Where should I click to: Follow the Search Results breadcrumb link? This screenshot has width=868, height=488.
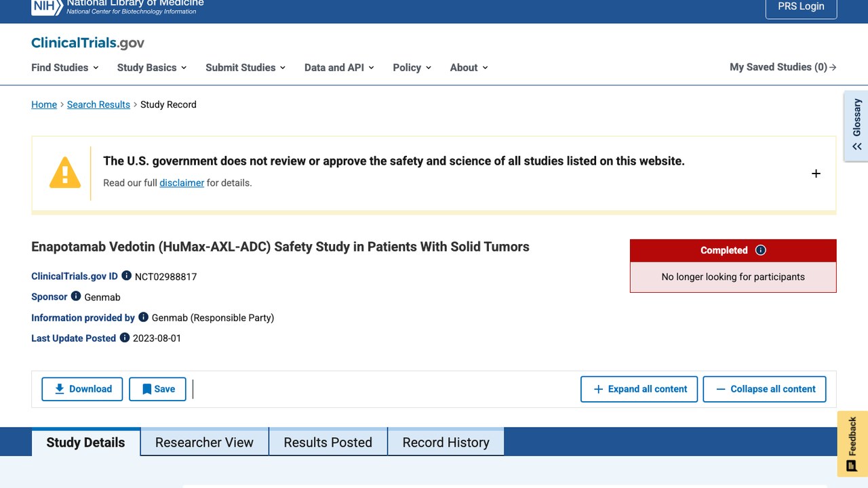pos(98,104)
